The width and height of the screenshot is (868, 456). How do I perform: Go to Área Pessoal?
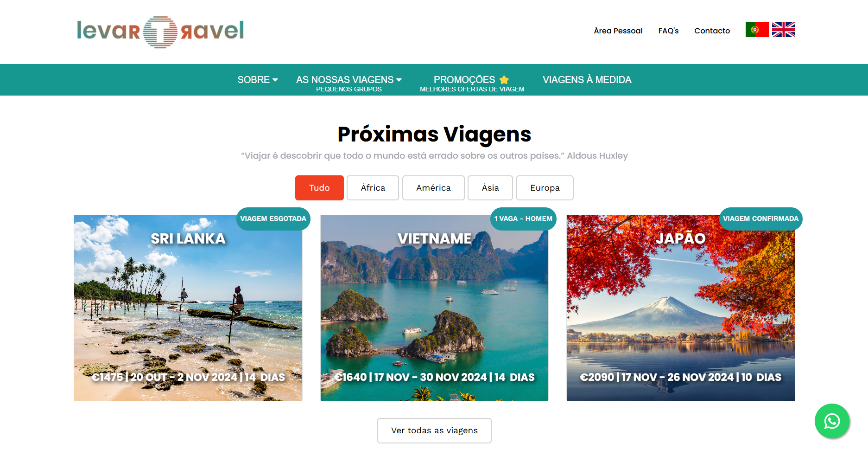click(618, 31)
